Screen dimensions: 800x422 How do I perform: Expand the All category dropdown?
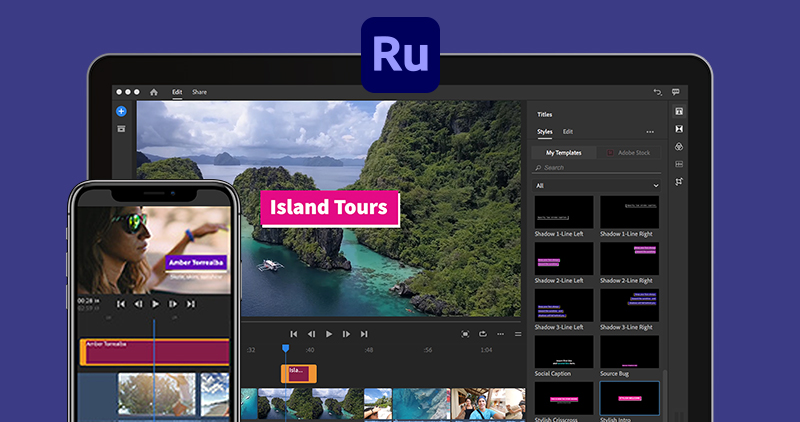click(x=596, y=186)
